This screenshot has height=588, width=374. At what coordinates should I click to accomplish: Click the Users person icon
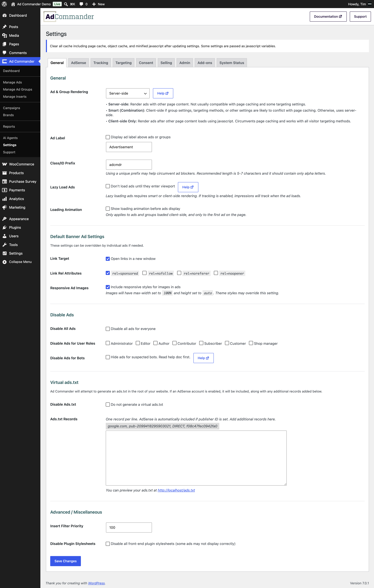point(4,236)
